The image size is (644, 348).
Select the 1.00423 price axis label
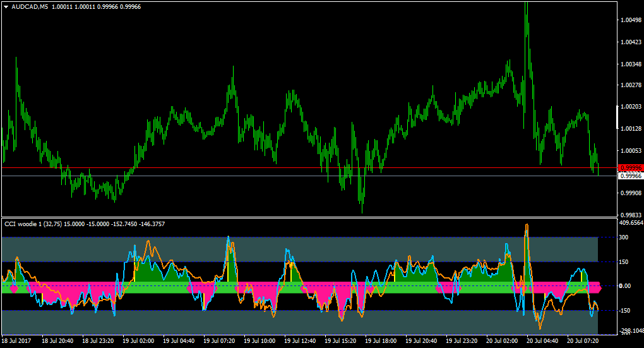[x=631, y=42]
